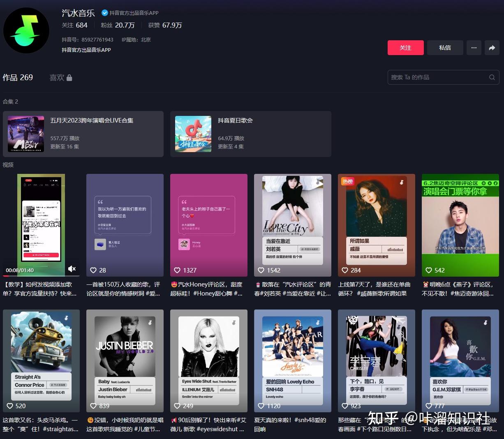The image size is (504, 439).
Task: Like the SNH48 video with 1120 likes
Action: (x=261, y=406)
